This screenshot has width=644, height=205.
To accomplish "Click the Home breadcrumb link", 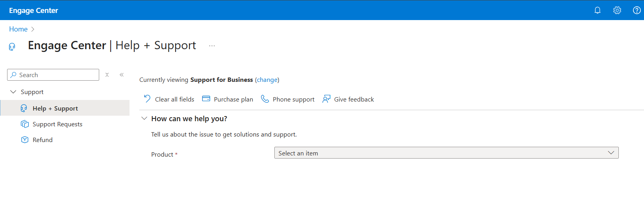I will coord(18,29).
